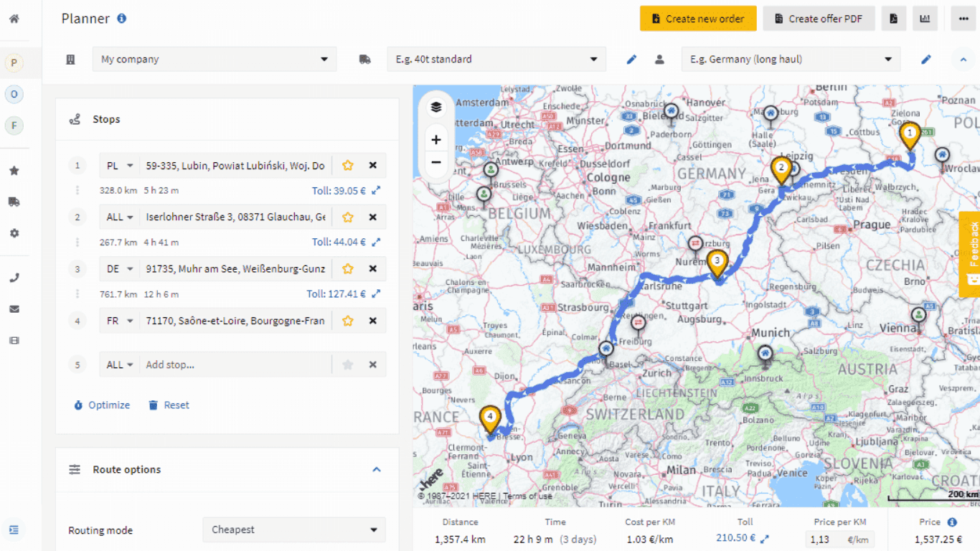Click the Planner info icon

[121, 19]
